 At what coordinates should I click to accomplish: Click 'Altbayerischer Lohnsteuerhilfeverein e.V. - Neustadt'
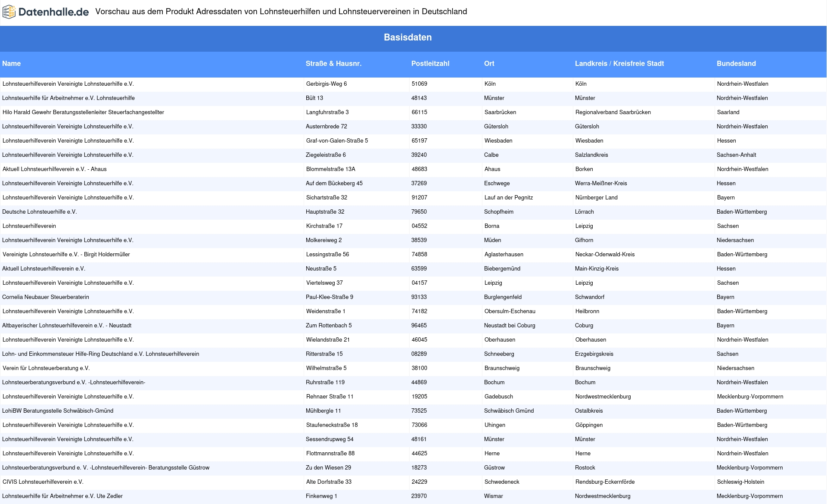point(67,325)
